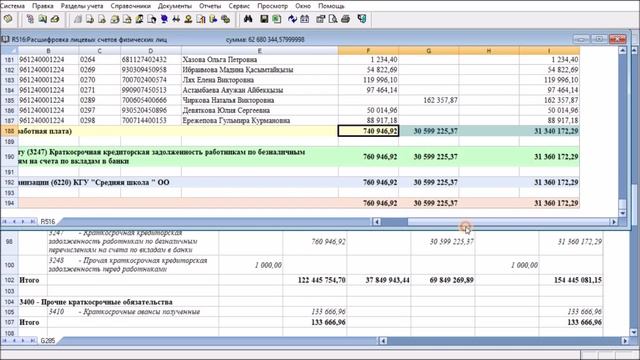Select column G header in R516 window

[429, 51]
